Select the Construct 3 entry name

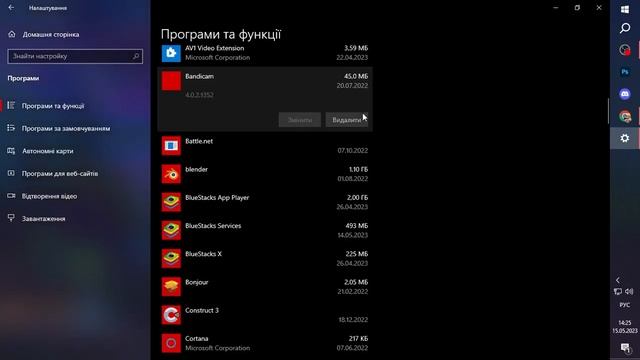pos(202,310)
